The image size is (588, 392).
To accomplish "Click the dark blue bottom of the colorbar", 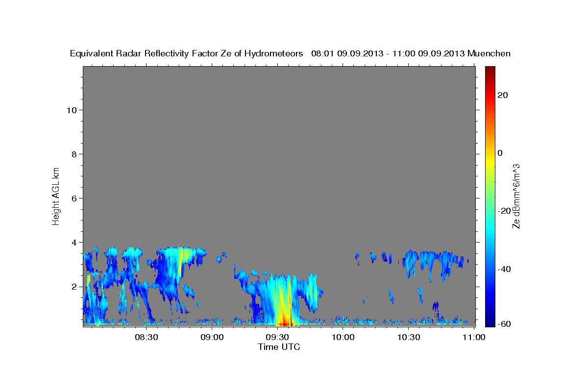I will click(x=490, y=323).
